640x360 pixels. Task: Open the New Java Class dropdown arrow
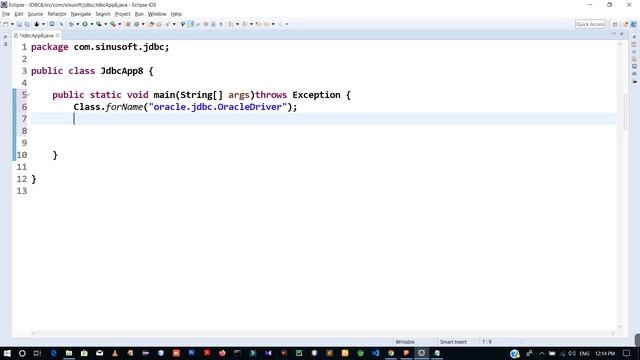click(143, 24)
